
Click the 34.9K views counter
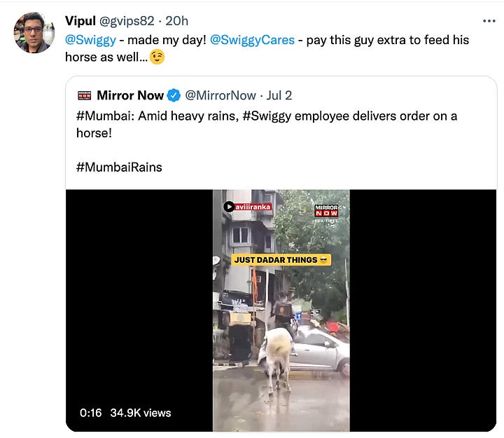[x=142, y=413]
